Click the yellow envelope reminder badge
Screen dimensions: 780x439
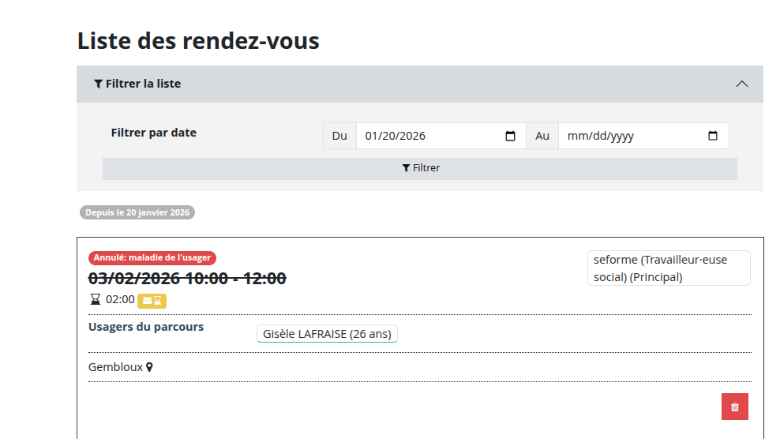152,299
